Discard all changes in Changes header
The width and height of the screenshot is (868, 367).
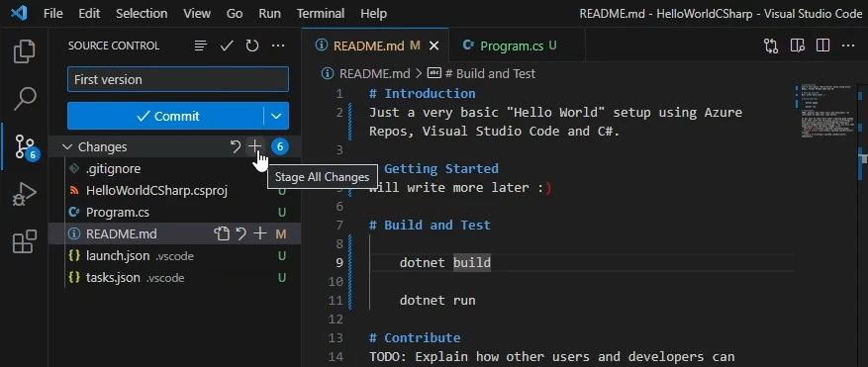click(x=236, y=146)
